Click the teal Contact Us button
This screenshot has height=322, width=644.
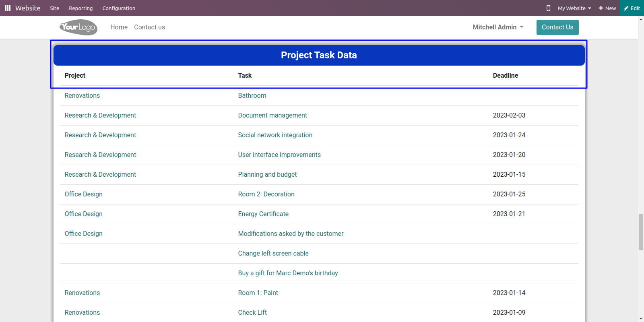[x=557, y=27]
